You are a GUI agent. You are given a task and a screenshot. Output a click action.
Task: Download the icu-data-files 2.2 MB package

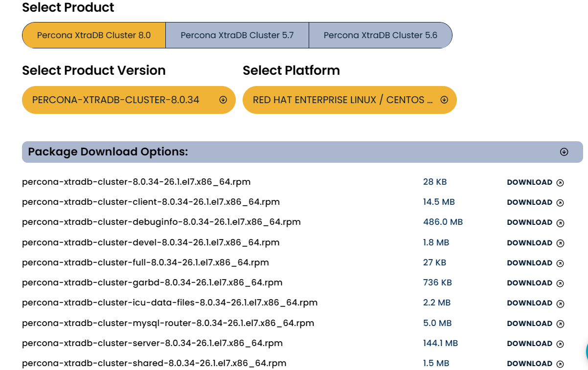(530, 303)
